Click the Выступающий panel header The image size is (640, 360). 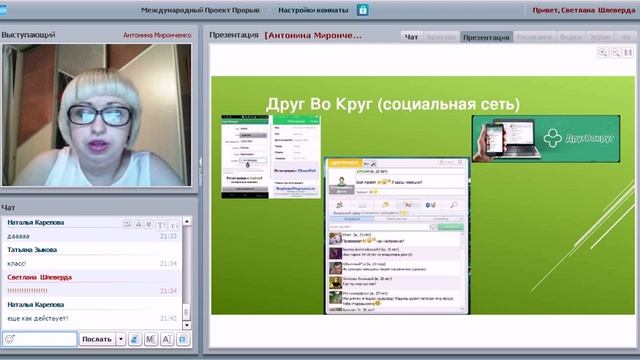28,35
